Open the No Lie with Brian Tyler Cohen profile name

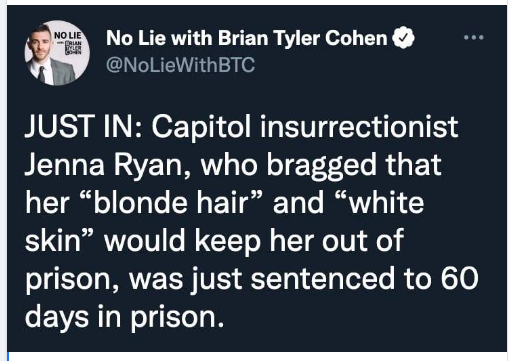(x=246, y=38)
